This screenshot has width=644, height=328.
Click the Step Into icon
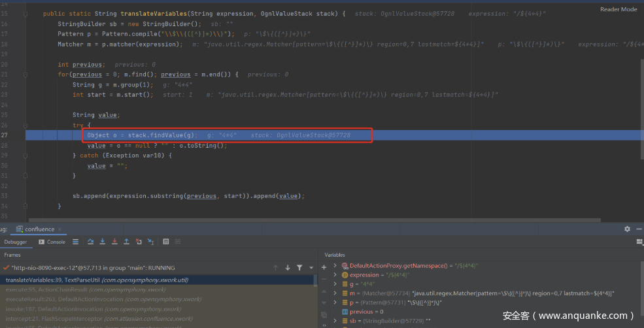(x=103, y=242)
